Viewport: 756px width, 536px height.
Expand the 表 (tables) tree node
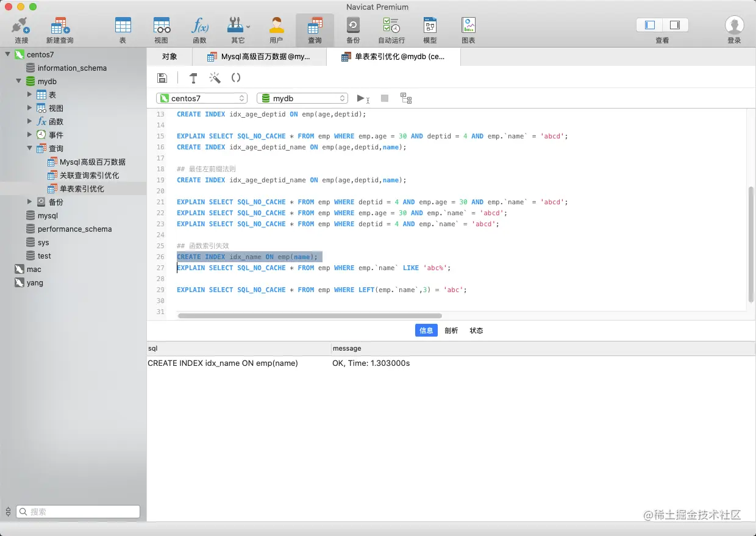coord(29,95)
